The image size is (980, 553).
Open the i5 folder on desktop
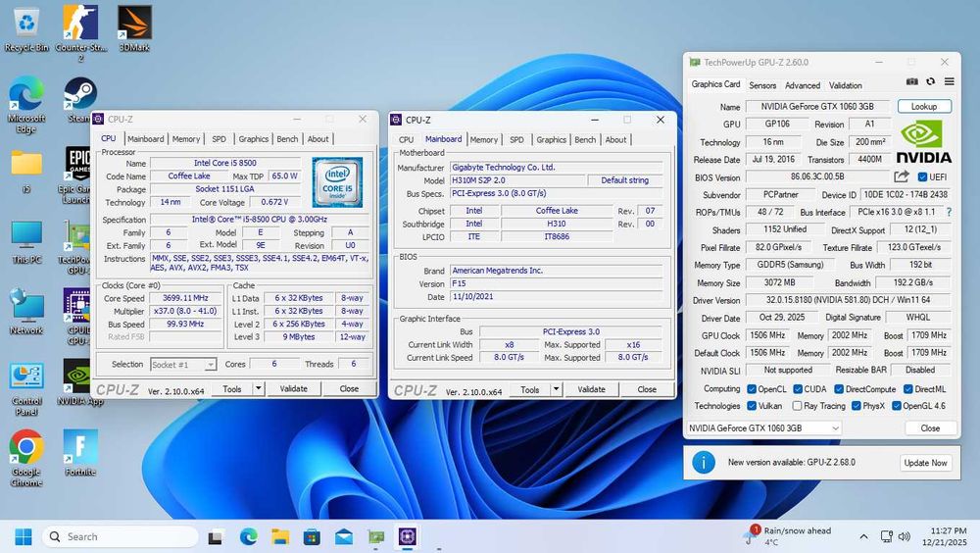(26, 171)
